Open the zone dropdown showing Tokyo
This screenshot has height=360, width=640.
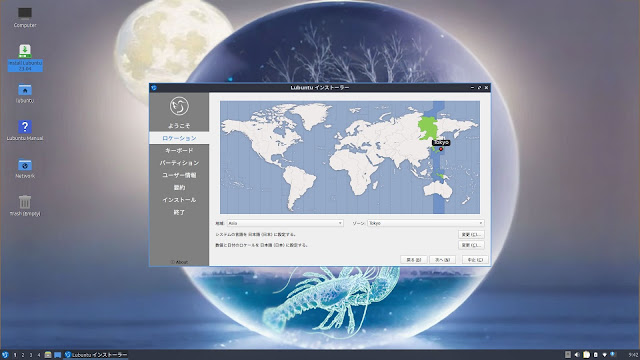pyautogui.click(x=426, y=223)
